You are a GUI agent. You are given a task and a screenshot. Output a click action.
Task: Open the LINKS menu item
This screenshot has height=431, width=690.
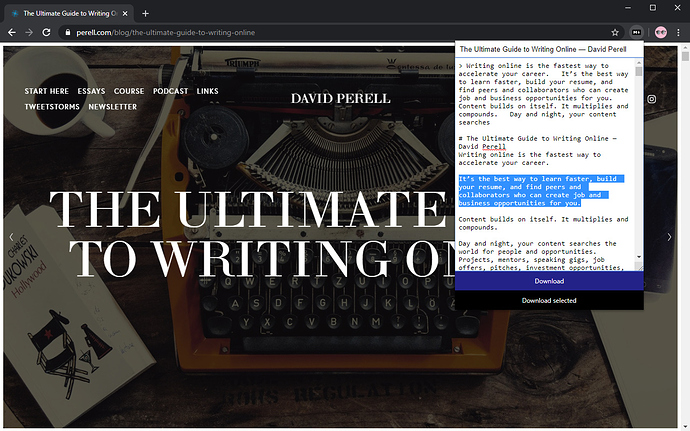208,91
